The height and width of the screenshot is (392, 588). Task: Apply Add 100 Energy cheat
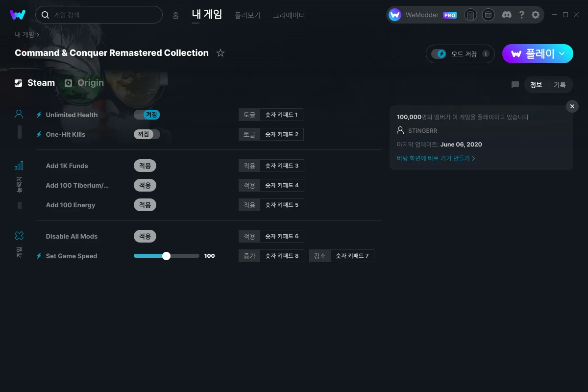[x=145, y=205]
